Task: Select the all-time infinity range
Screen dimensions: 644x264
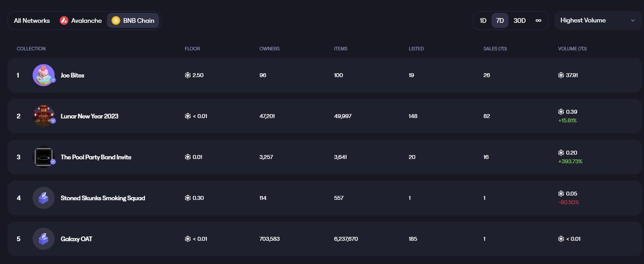Action: (538, 21)
